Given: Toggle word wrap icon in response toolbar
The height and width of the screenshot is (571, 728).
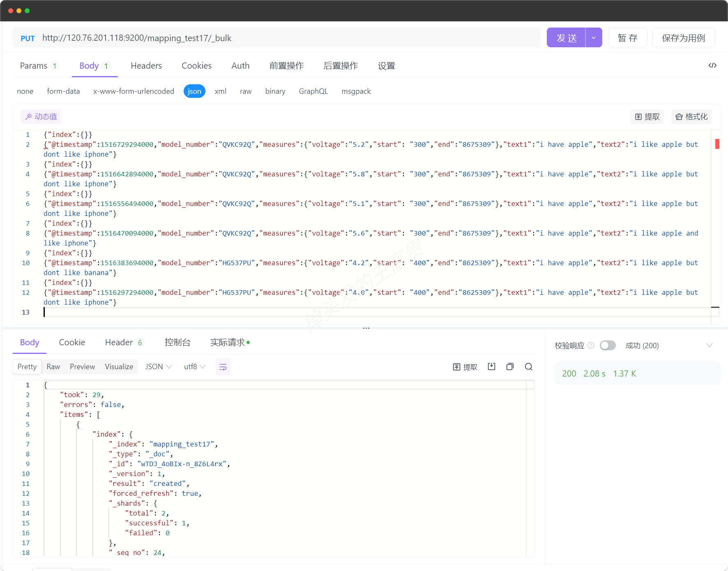Looking at the screenshot, I should 223,367.
